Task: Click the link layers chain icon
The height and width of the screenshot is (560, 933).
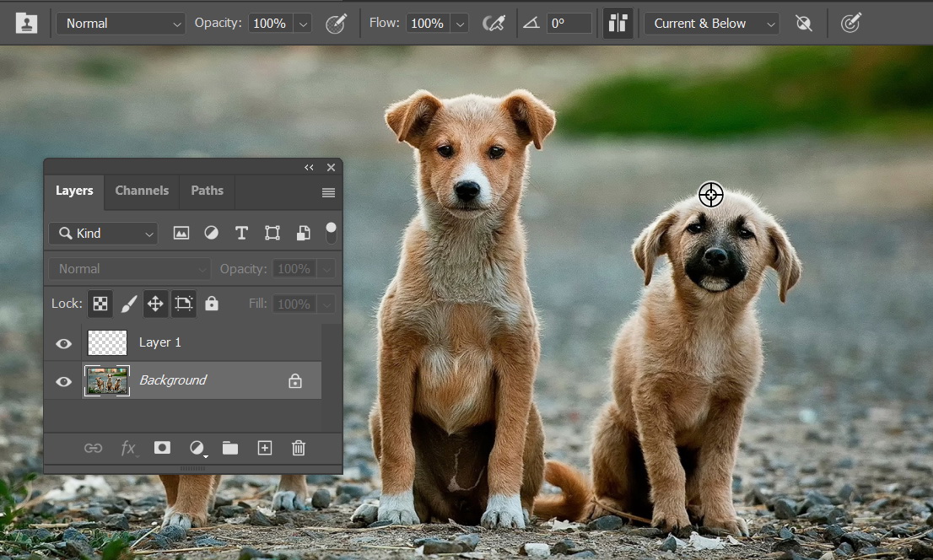Action: [x=93, y=448]
